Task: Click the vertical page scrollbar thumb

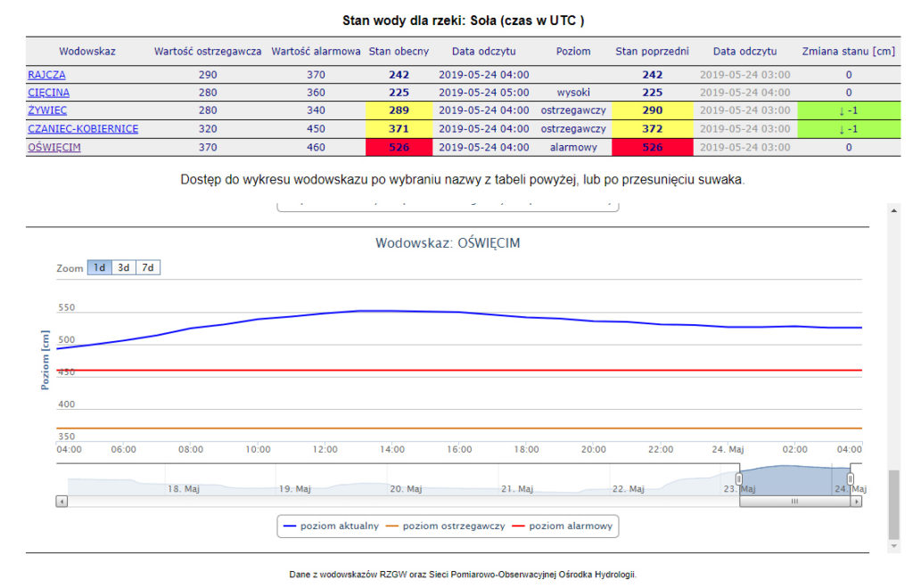Action: [x=893, y=503]
